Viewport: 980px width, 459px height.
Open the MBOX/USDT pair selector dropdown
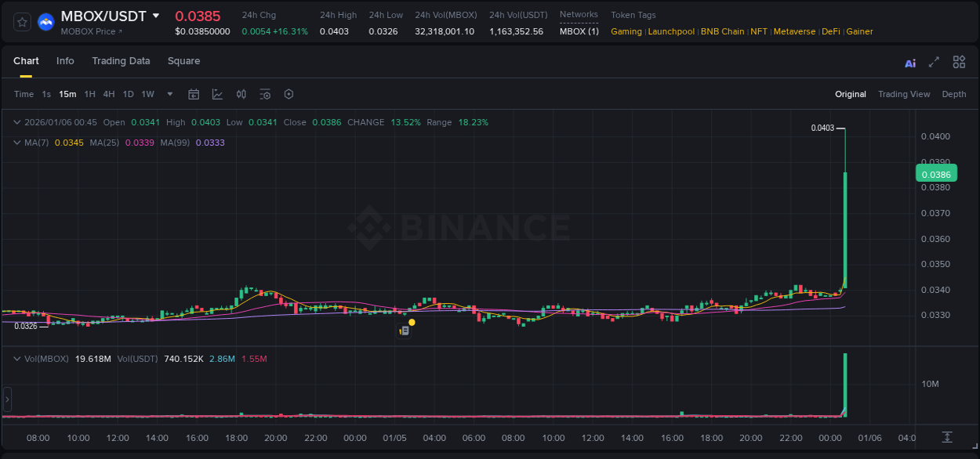click(157, 15)
